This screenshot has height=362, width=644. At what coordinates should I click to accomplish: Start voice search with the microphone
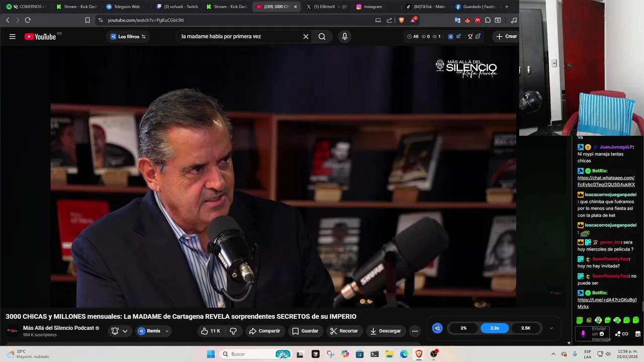(x=345, y=36)
